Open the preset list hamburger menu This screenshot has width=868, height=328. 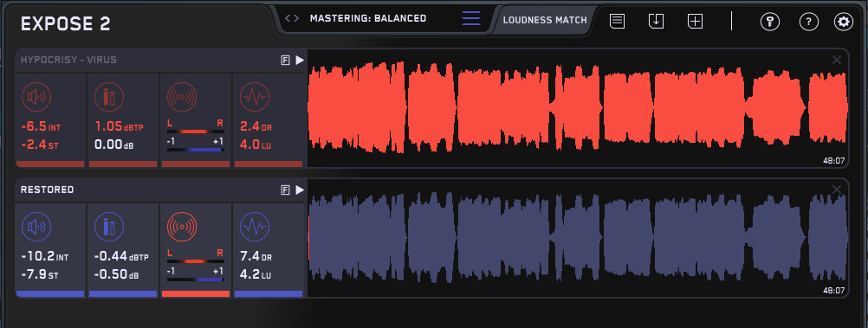(471, 18)
